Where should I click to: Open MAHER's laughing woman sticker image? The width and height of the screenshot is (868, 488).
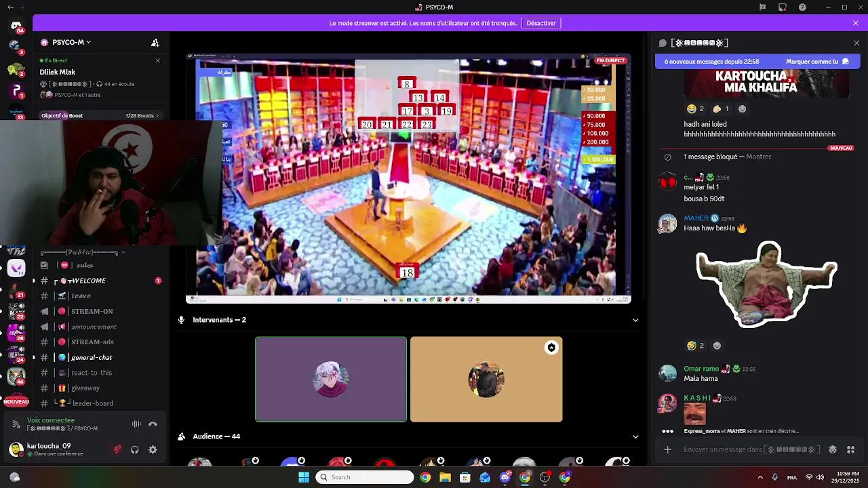(x=767, y=285)
